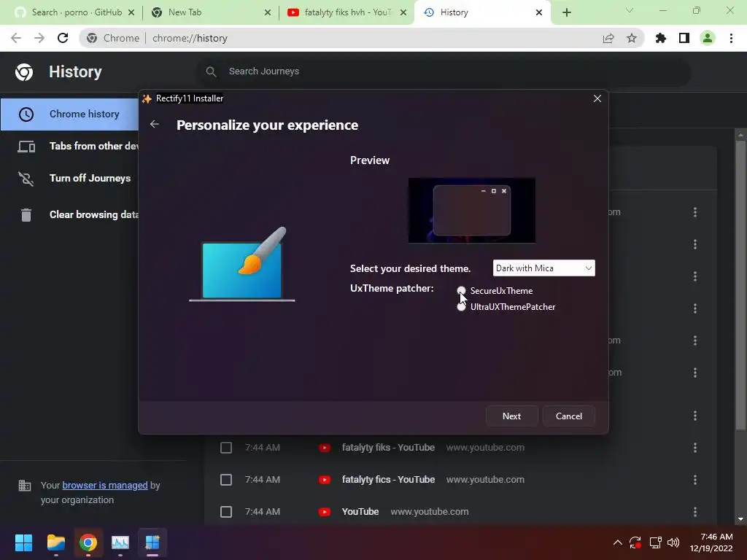747x560 pixels.
Task: Open the Windows Start menu
Action: [x=23, y=542]
